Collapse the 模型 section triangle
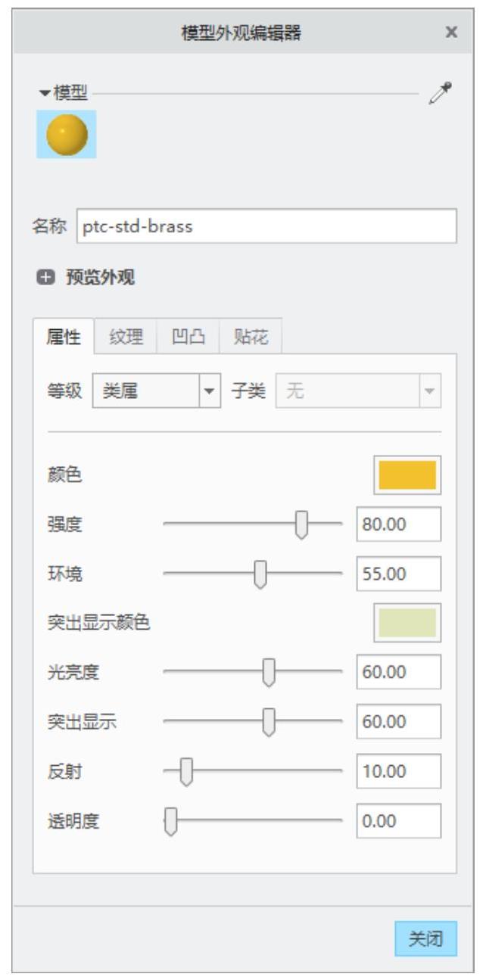The height and width of the screenshot is (980, 486). (x=45, y=95)
